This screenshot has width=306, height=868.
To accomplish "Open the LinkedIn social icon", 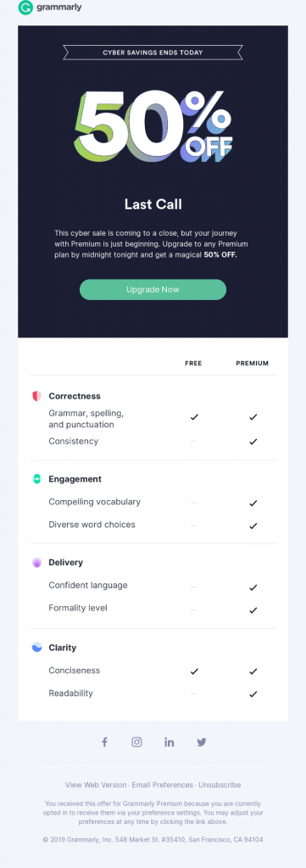I will (x=170, y=743).
